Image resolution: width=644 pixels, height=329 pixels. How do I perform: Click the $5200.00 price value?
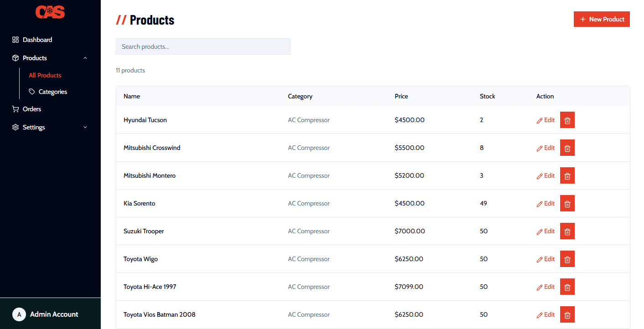409,175
